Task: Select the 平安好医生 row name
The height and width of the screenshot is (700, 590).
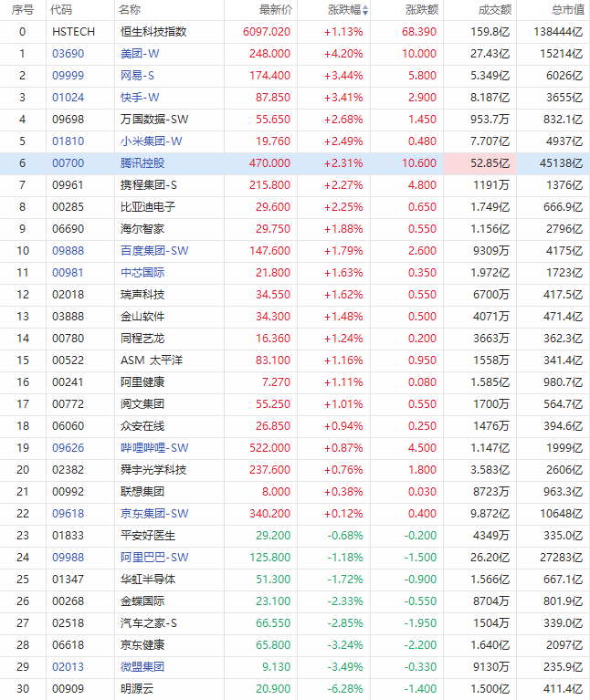Action: (x=148, y=536)
